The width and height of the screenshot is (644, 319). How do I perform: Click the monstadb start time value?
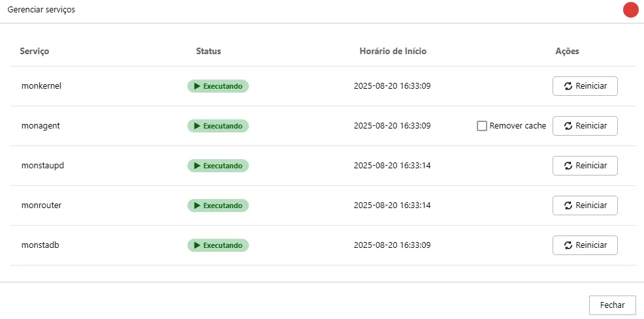[393, 245]
